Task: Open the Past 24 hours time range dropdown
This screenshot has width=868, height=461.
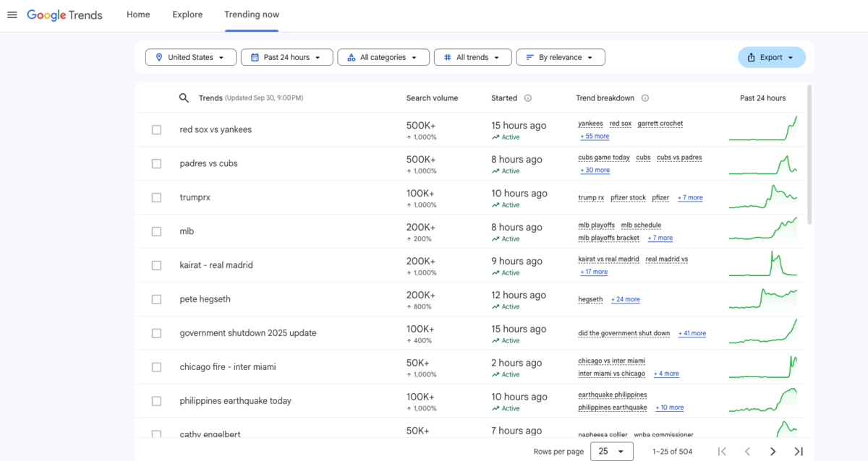Action: (x=286, y=56)
